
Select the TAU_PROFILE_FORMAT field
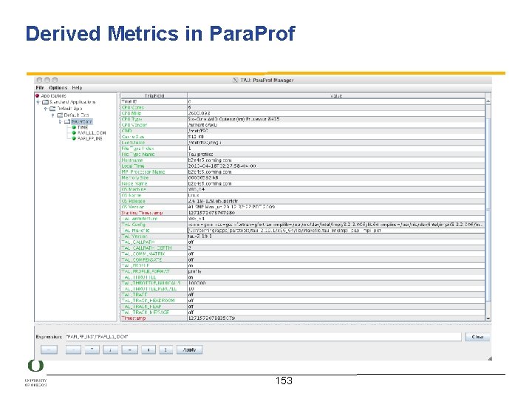[154, 271]
